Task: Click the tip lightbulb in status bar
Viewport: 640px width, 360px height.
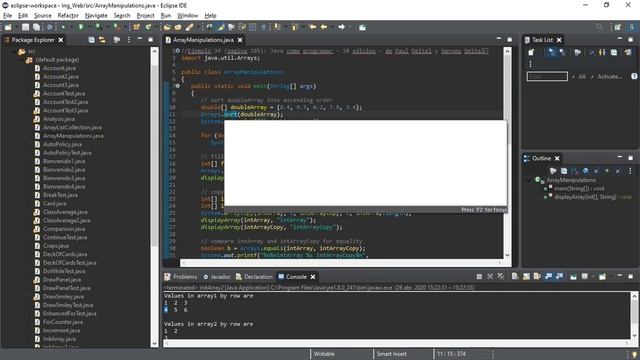Action: (x=634, y=354)
